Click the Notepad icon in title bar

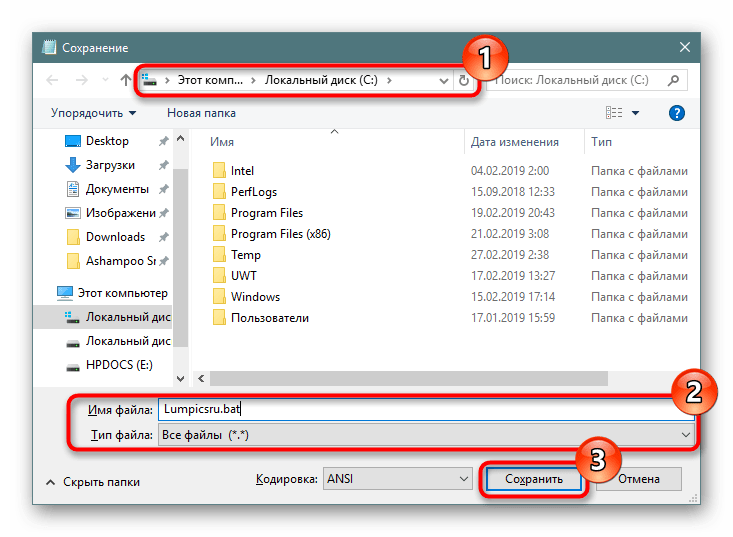point(49,47)
